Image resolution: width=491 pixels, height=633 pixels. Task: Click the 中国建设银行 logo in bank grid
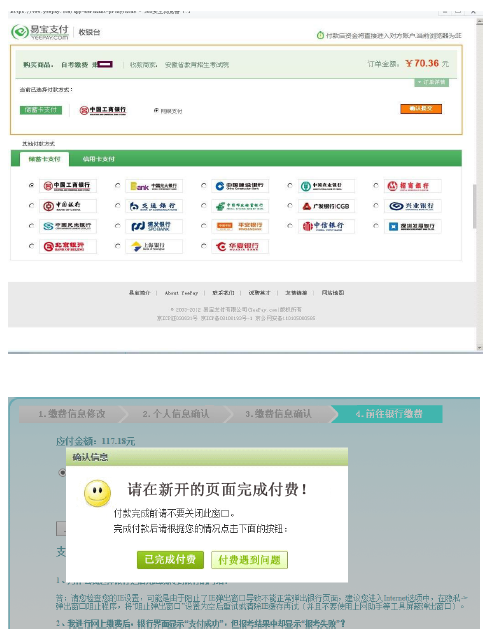pos(240,186)
